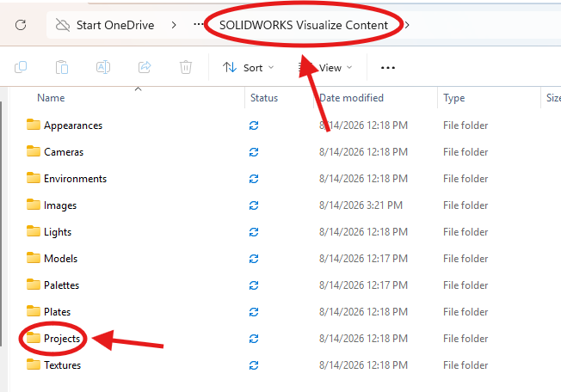The image size is (561, 392).
Task: Open the Sort dropdown menu
Action: point(248,68)
